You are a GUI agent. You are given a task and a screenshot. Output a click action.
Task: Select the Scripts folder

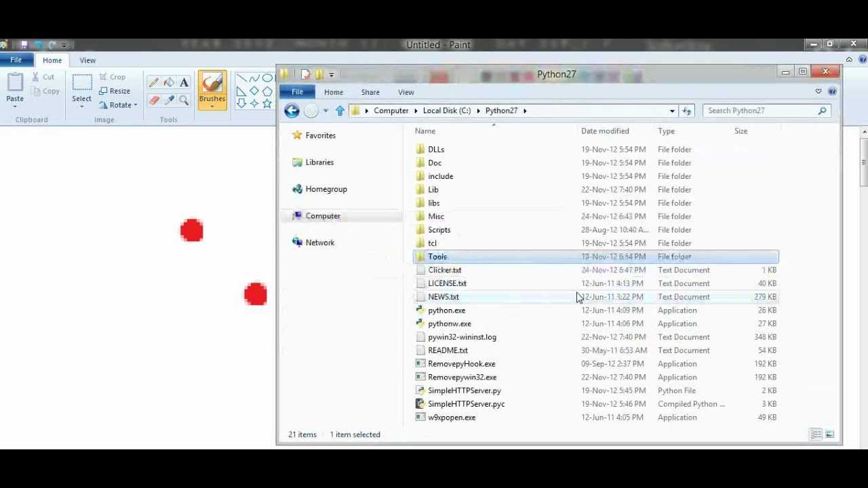pos(595,230)
